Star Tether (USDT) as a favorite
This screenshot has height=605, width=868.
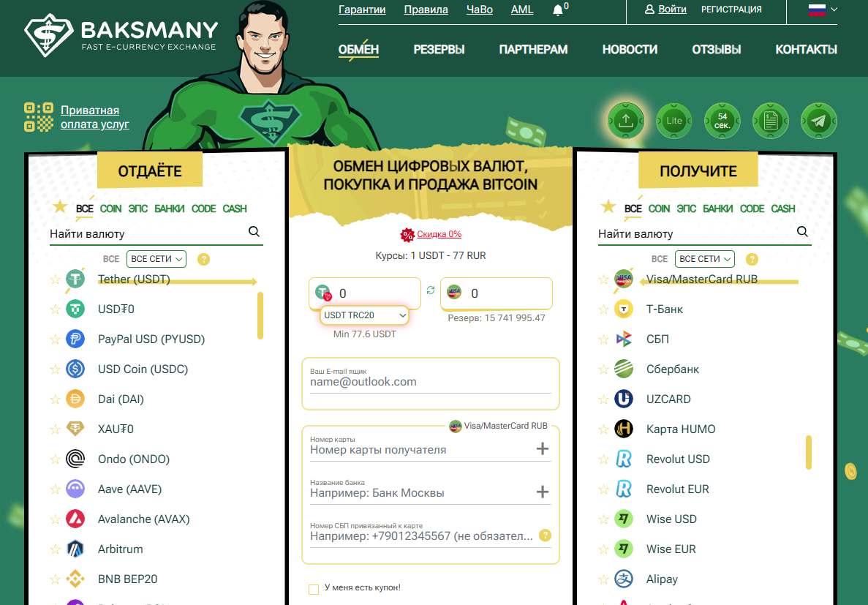pos(55,279)
